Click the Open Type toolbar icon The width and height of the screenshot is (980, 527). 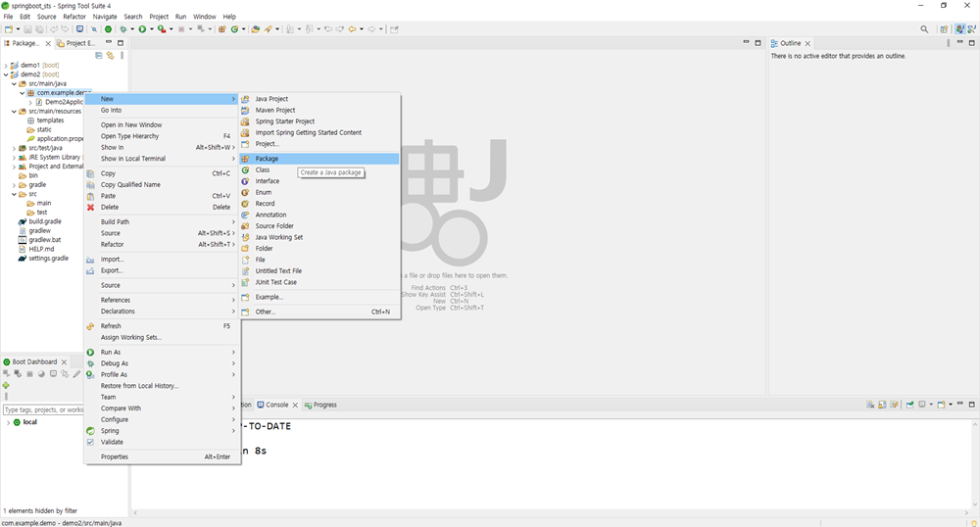(x=256, y=28)
